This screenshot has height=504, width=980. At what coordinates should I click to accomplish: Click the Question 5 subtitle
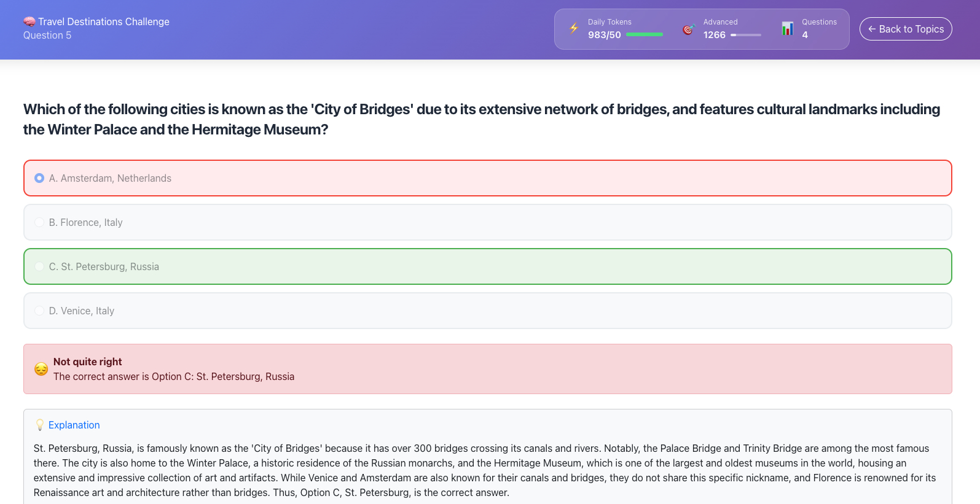point(47,36)
